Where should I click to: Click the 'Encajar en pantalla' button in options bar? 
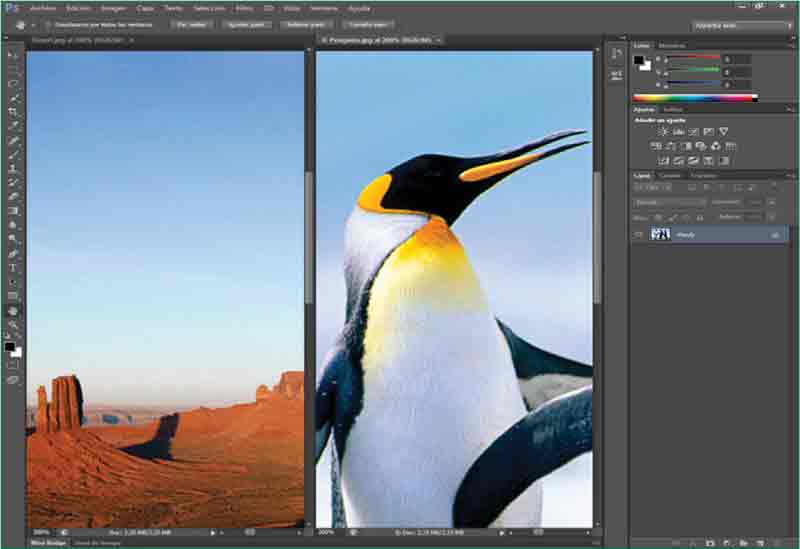click(246, 23)
